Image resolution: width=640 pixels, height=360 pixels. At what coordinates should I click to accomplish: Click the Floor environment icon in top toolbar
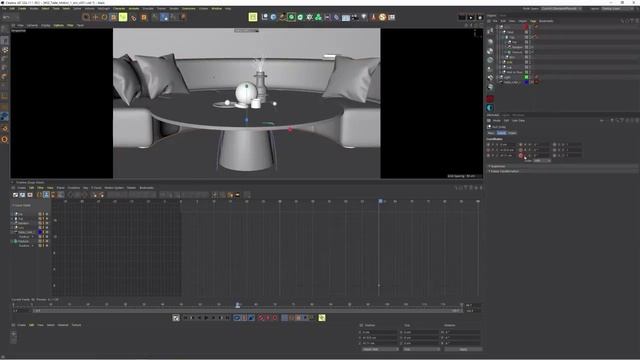(x=346, y=17)
